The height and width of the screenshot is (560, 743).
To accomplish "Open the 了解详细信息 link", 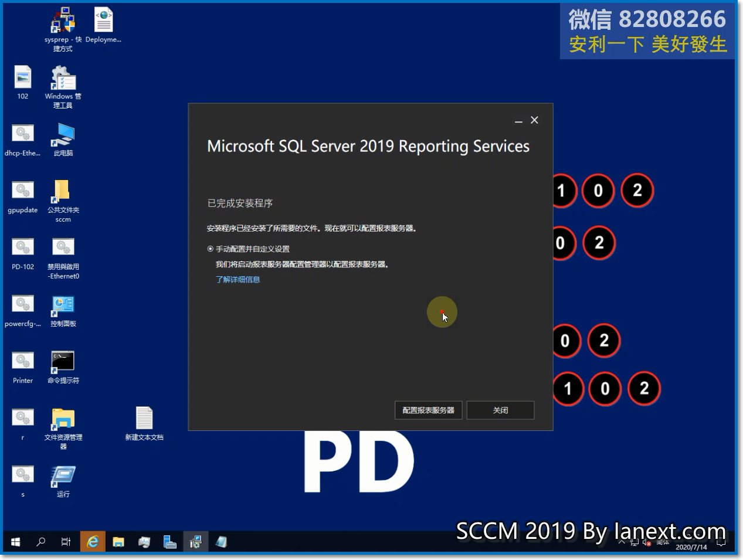I will 238,280.
